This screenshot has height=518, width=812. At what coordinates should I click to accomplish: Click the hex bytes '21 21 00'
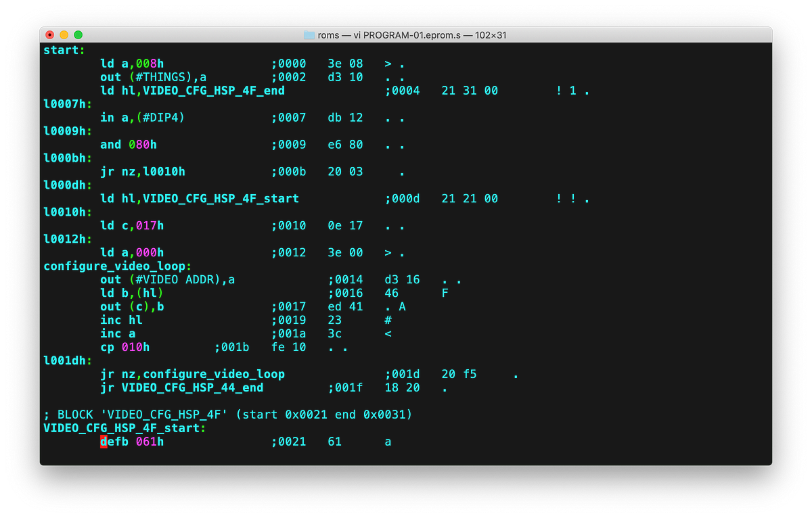coord(470,199)
